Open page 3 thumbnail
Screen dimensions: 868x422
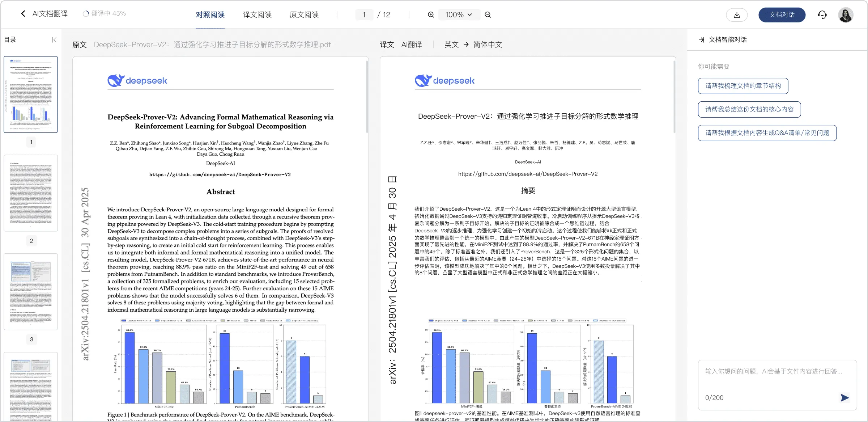pos(31,292)
